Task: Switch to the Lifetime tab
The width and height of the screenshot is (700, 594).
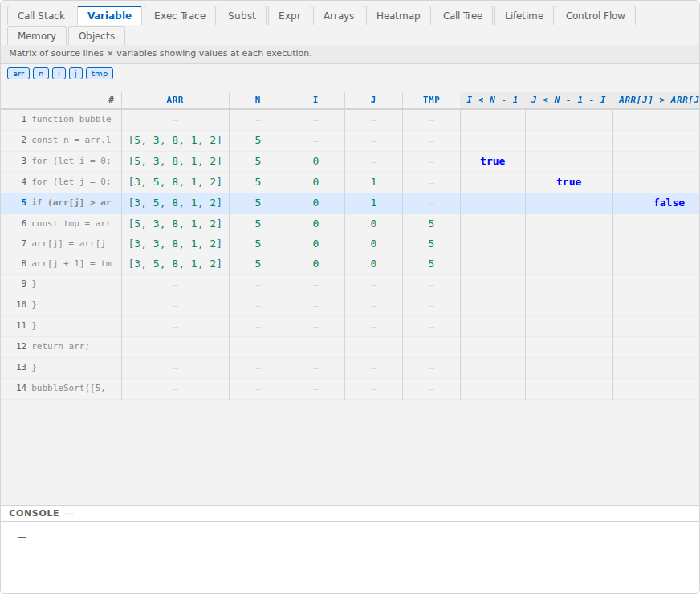Action: click(x=524, y=15)
